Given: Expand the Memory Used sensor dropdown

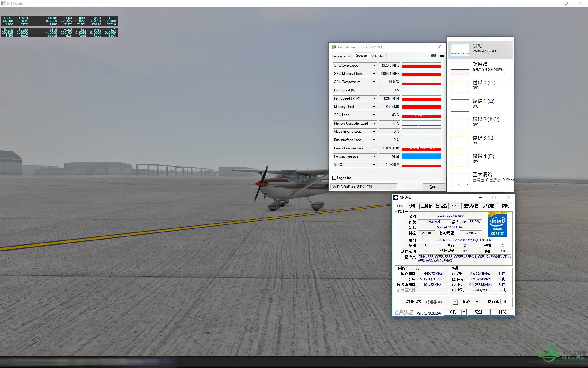Looking at the screenshot, I should pos(374,107).
